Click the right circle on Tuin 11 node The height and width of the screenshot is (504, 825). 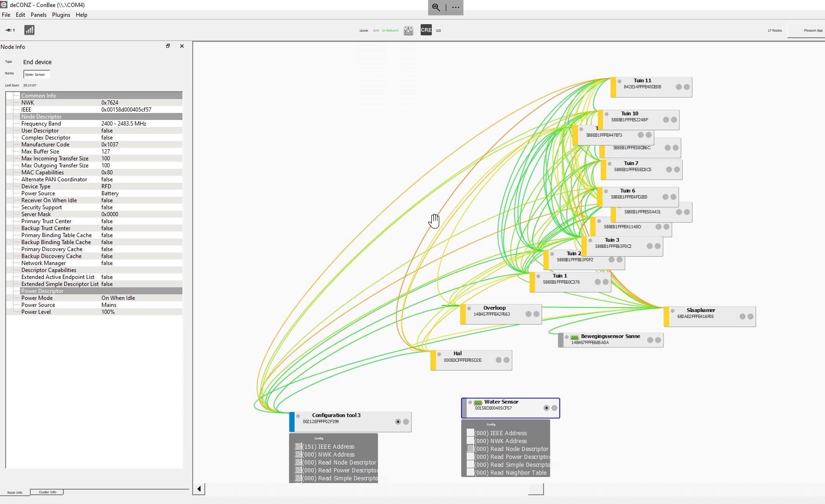tap(687, 87)
